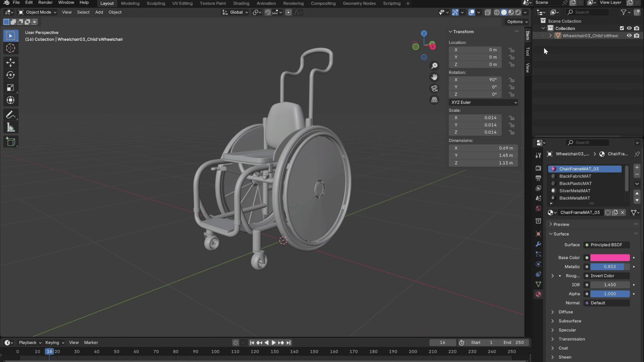Activate the Annotate pencil tool
644x362 pixels.
[10, 115]
